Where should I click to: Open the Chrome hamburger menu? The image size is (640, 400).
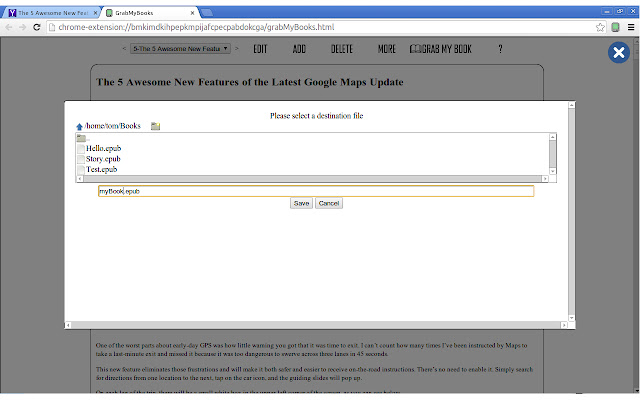coord(631,27)
